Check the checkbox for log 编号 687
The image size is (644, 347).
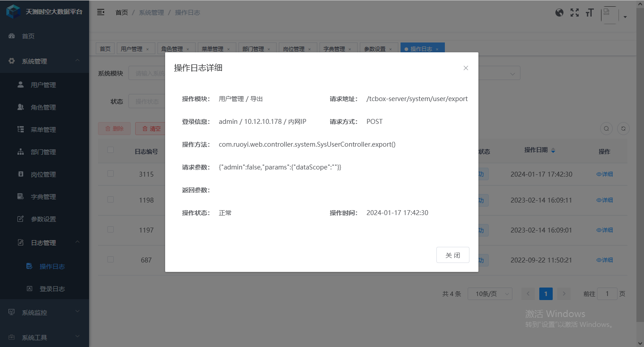click(110, 259)
